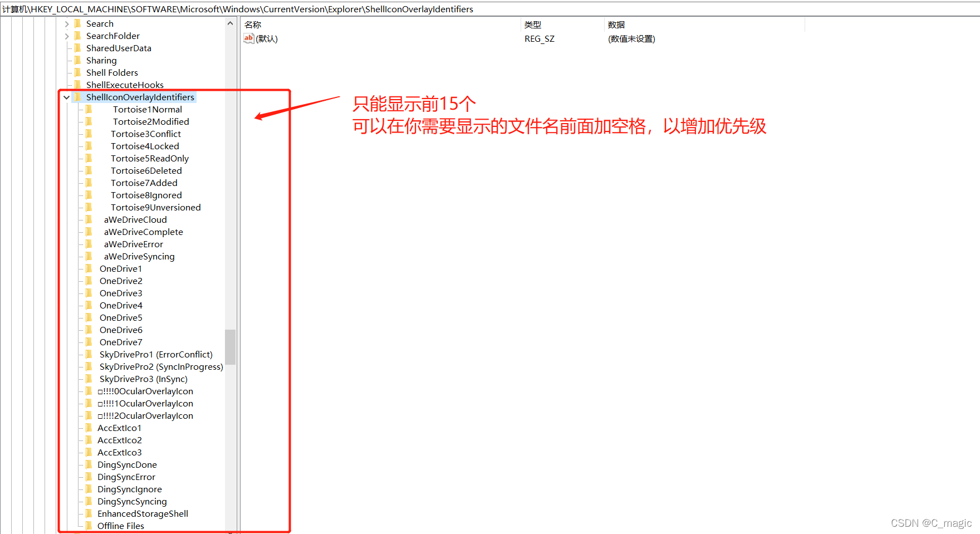Click the aWeDriveCloud folder icon
The image size is (980, 534).
(89, 219)
